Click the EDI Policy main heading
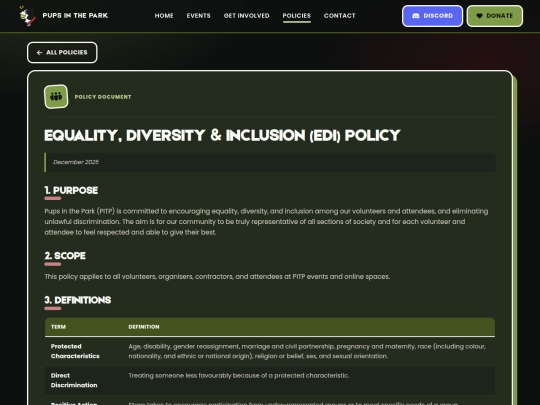 (222, 135)
